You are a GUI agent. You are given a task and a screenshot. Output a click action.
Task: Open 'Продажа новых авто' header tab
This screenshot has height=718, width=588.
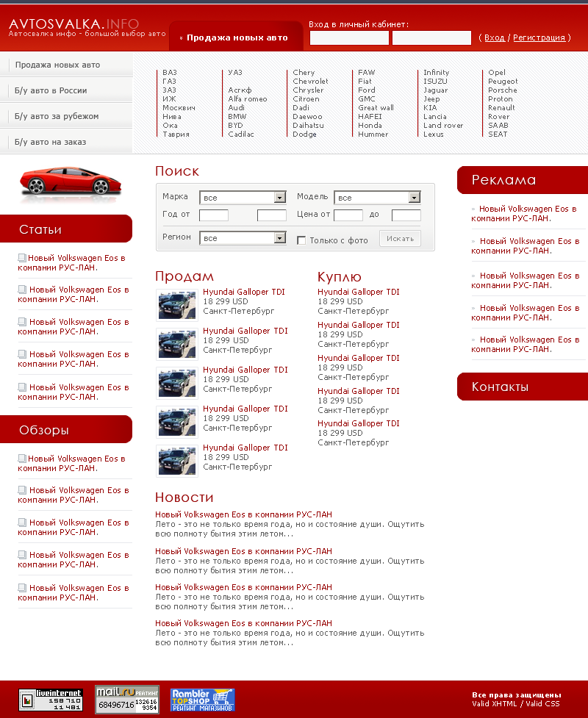[x=237, y=37]
